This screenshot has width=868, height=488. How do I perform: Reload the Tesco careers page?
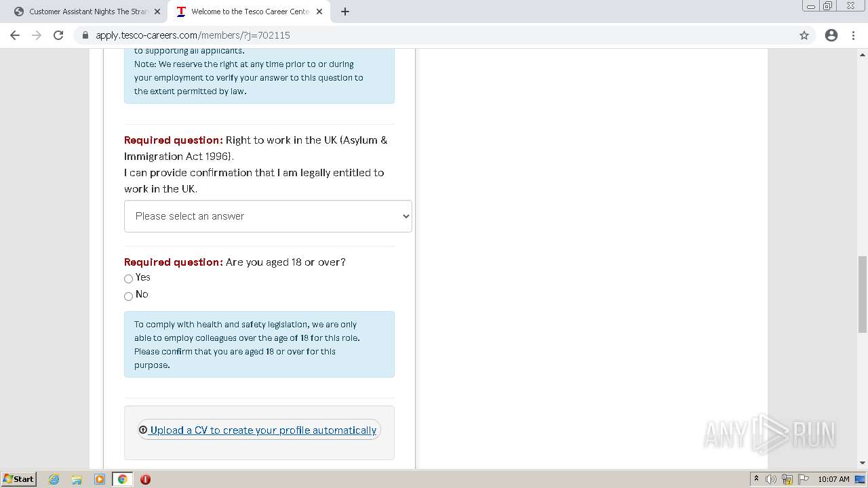tap(58, 35)
